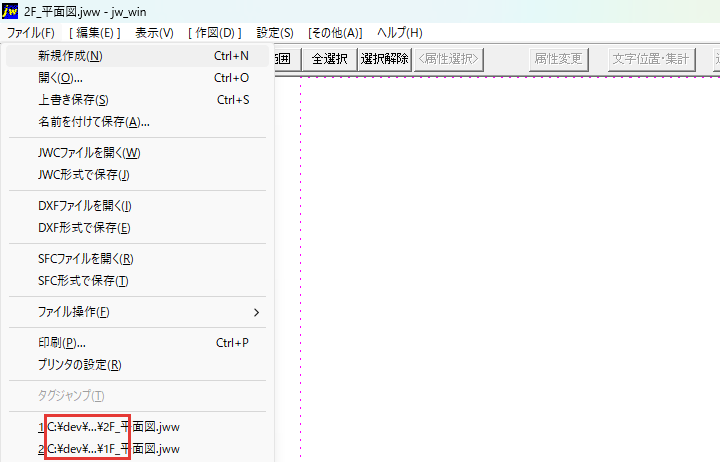Open the [ 編集(E) ] menu
This screenshot has width=720, height=462.
point(95,33)
